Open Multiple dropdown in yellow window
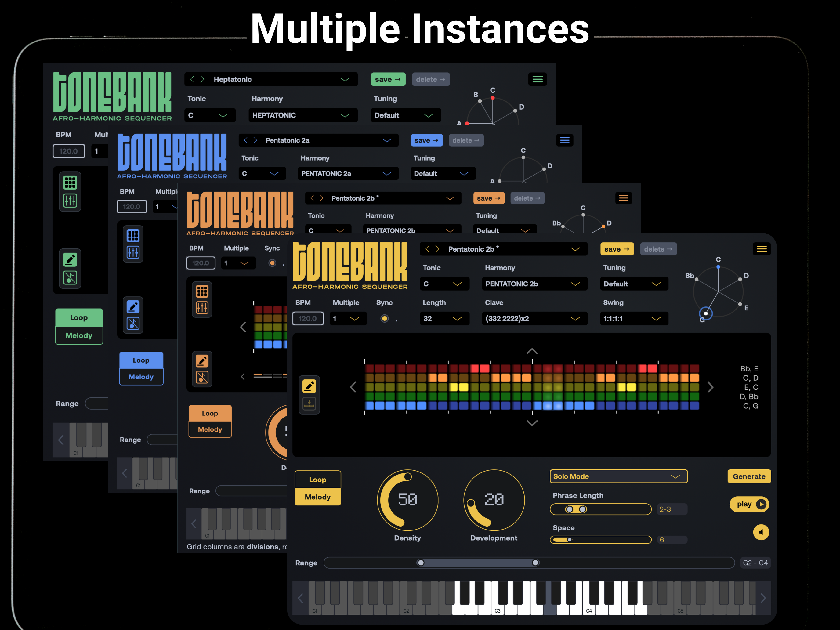Viewport: 840px width, 630px height. pyautogui.click(x=348, y=319)
